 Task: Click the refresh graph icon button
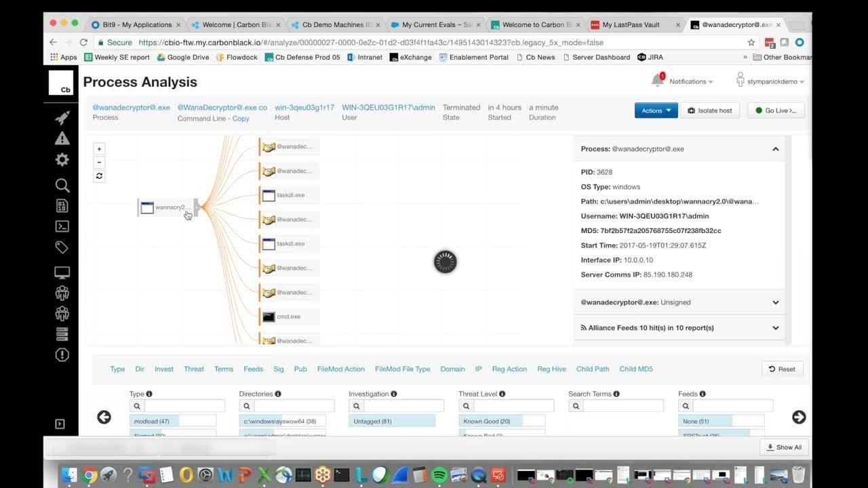(x=99, y=176)
